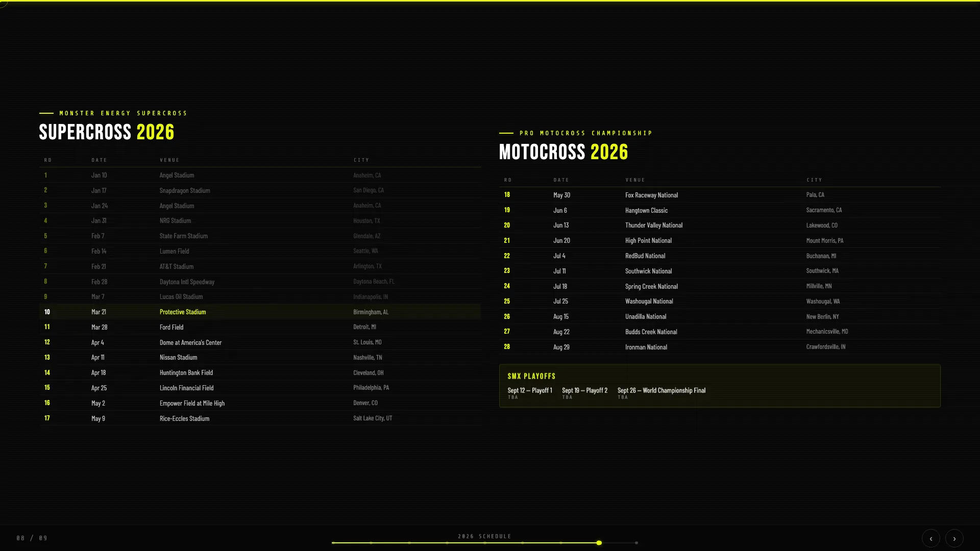Click the highlighted yellow dot on the progress timeline

pyautogui.click(x=600, y=543)
